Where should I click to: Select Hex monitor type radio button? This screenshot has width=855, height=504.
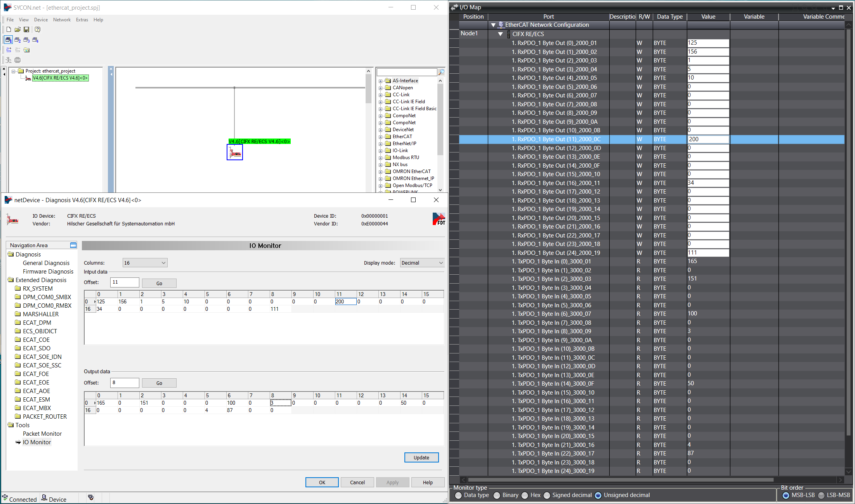[525, 495]
